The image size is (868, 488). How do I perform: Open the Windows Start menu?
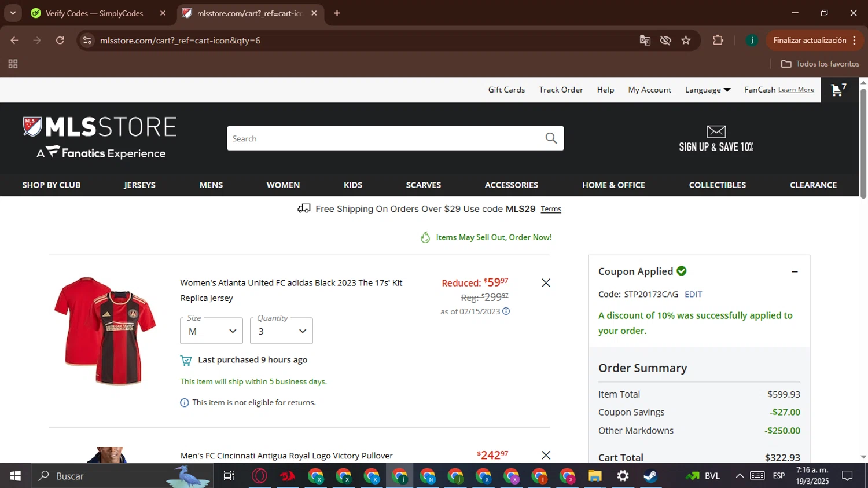point(16,476)
